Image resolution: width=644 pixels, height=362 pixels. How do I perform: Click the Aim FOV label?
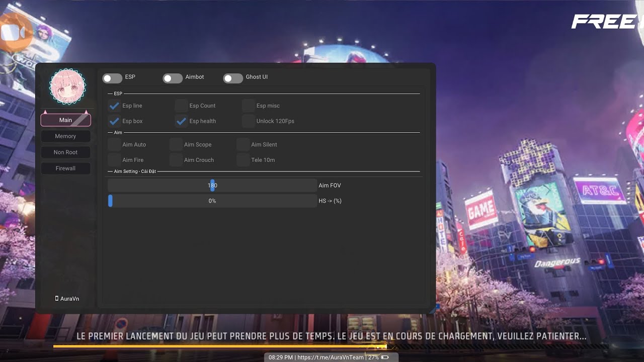click(x=330, y=186)
